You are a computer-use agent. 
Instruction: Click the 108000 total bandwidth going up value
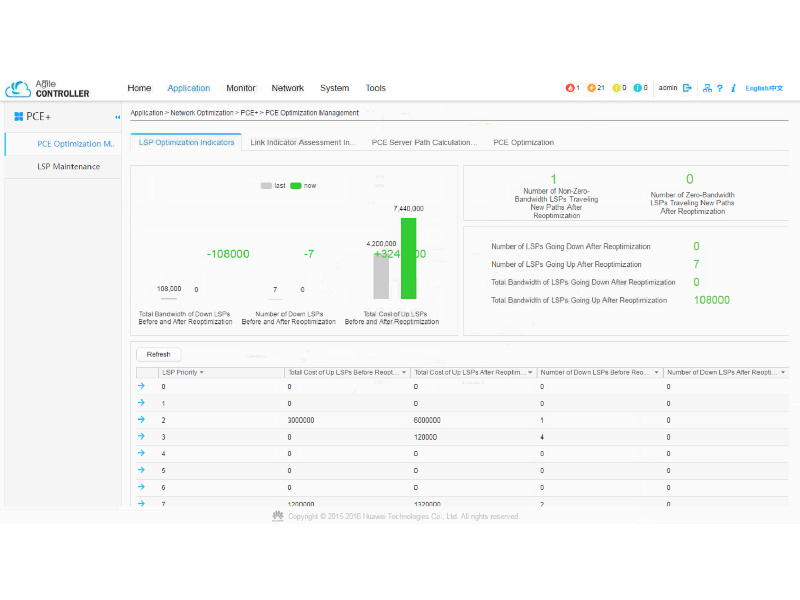coord(711,300)
